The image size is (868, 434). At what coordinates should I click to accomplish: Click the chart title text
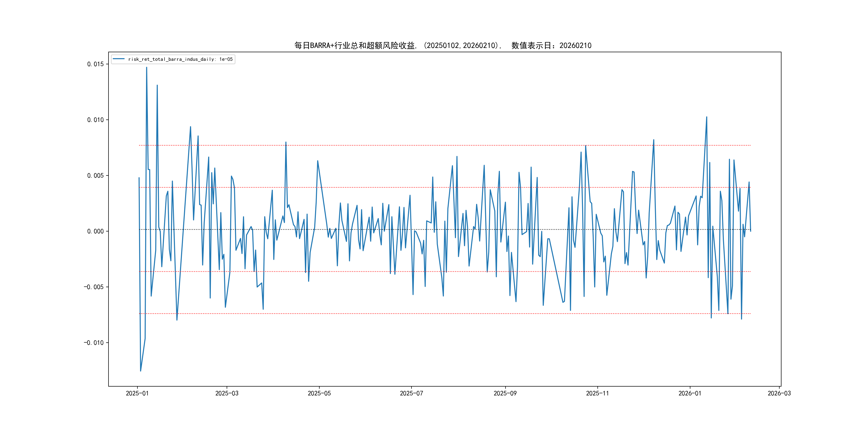tap(443, 46)
